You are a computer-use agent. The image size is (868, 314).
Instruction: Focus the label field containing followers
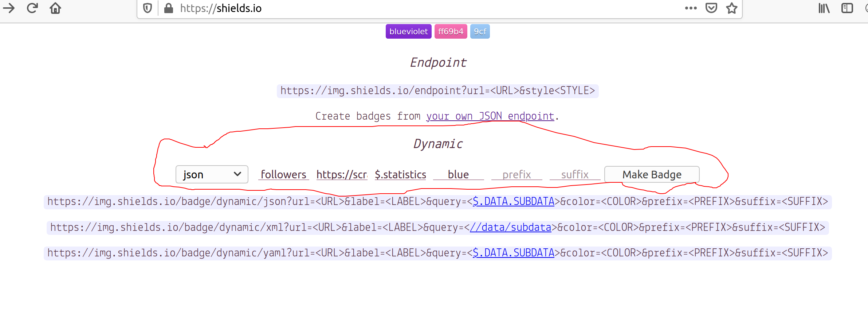pyautogui.click(x=283, y=174)
